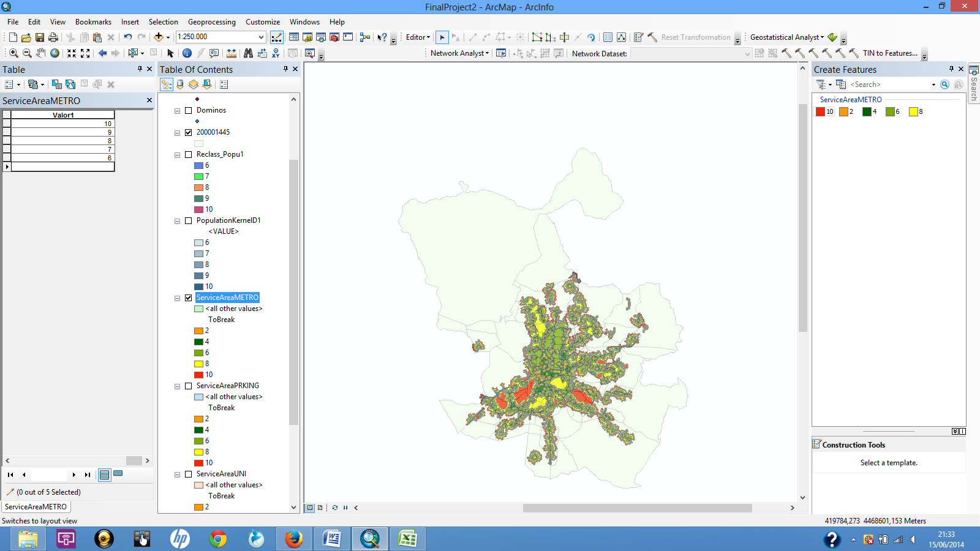
Task: Open the ModelBuilder window icon
Action: [x=365, y=37]
